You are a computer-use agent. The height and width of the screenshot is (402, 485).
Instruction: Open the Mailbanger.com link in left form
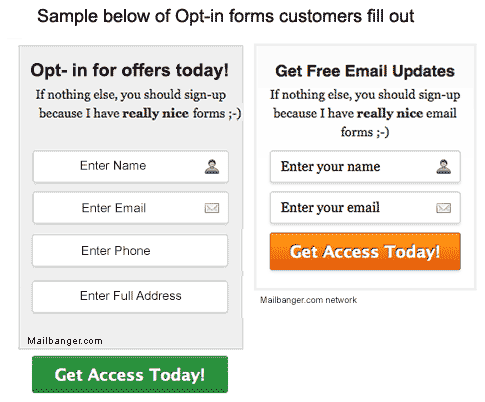pos(65,341)
